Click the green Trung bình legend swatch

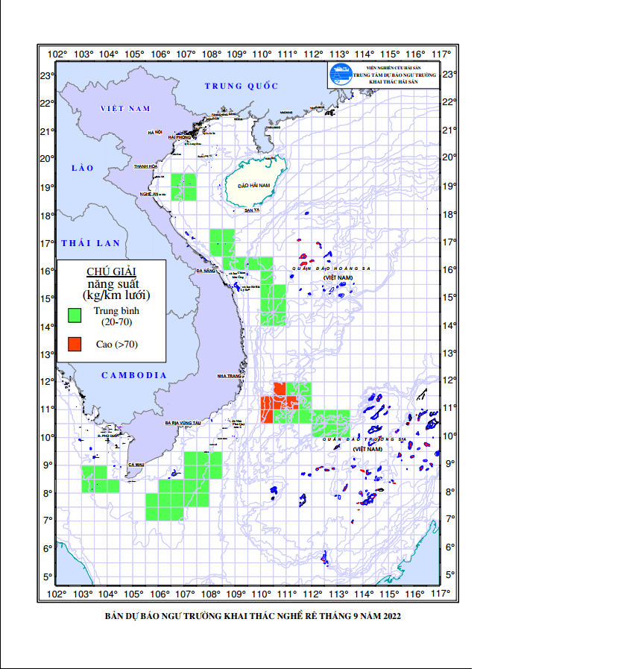click(x=75, y=315)
